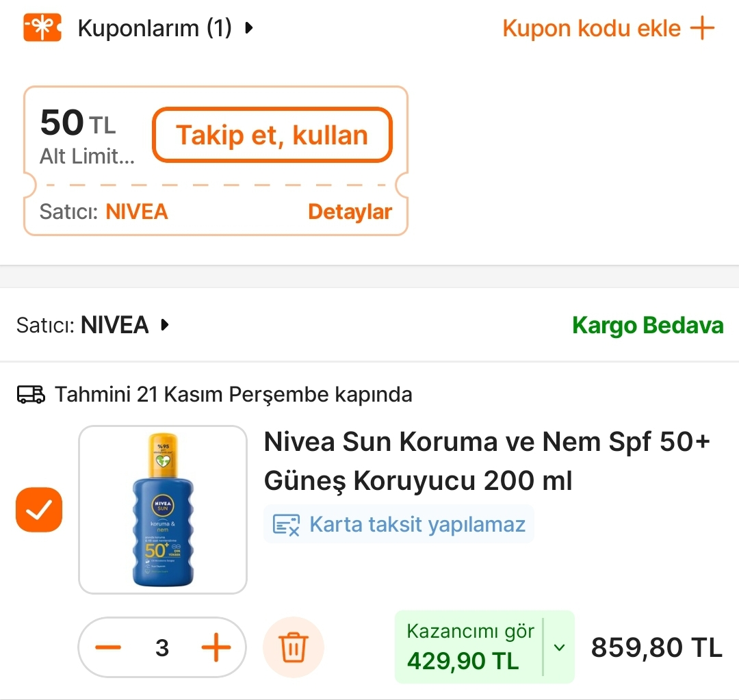This screenshot has width=739, height=700.
Task: Click the Kargo Bedava label
Action: (x=647, y=325)
